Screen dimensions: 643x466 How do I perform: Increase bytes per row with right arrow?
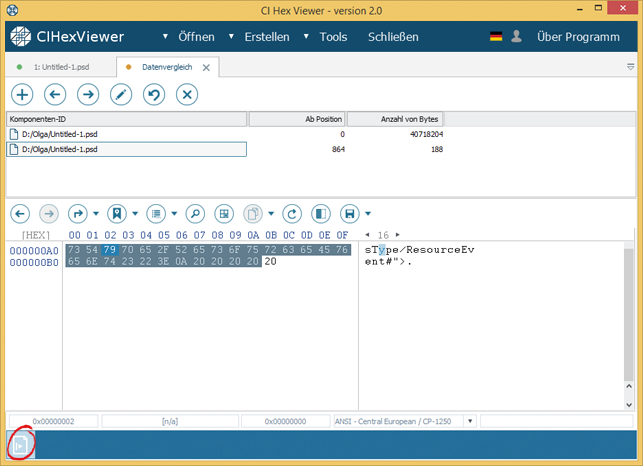tap(397, 235)
